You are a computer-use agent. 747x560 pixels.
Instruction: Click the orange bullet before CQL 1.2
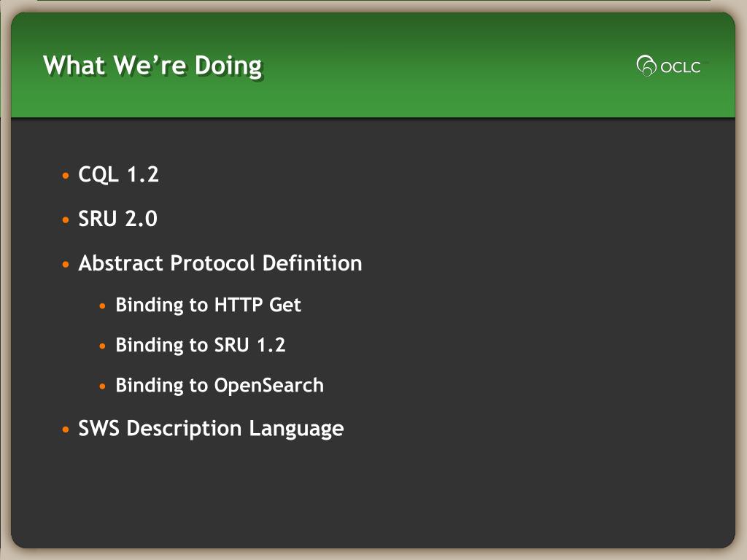pyautogui.click(x=66, y=176)
